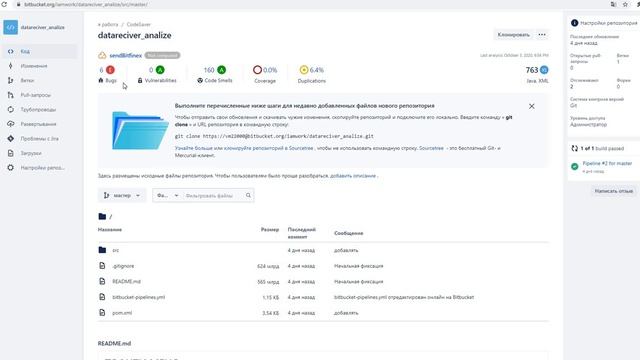Click the SonarCloud cloud icon
This screenshot has width=640, height=360.
pos(102,56)
